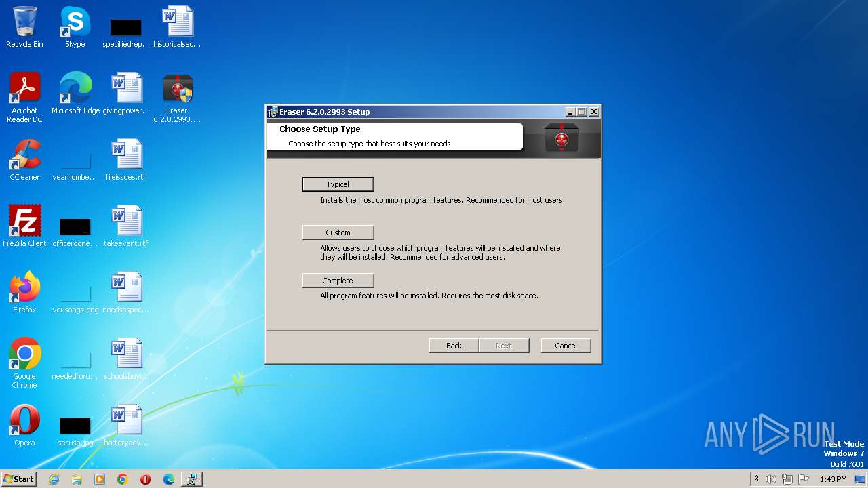
Task: Select the takeevent.rtf document
Action: click(126, 227)
